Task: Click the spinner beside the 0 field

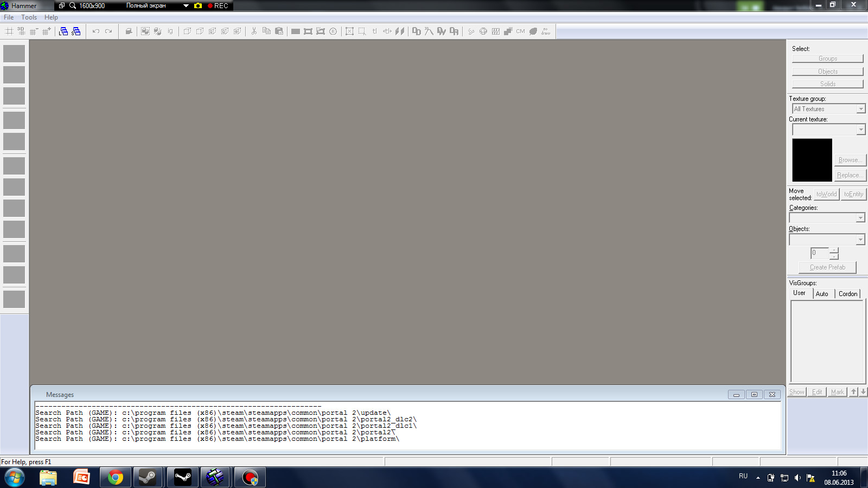Action: coord(834,253)
